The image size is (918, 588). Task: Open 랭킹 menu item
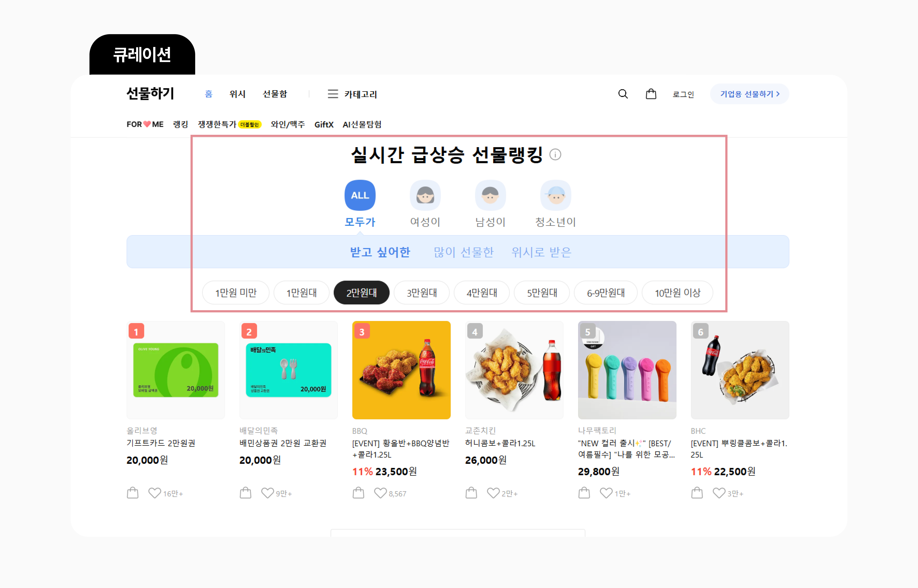tap(181, 124)
